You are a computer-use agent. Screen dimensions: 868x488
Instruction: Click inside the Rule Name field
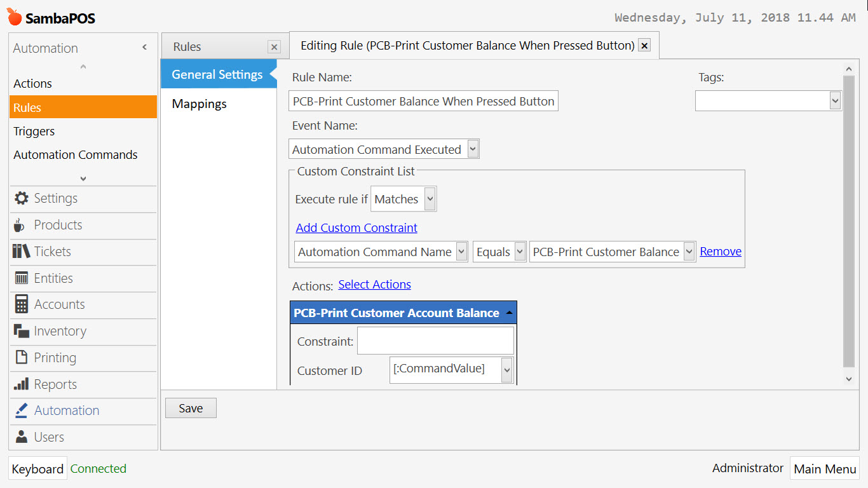tap(423, 100)
